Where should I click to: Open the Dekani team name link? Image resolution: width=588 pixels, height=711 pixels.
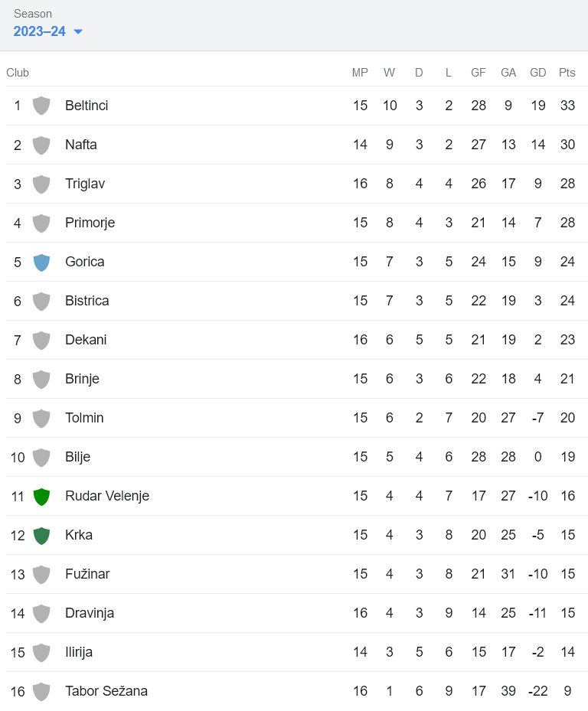point(86,340)
